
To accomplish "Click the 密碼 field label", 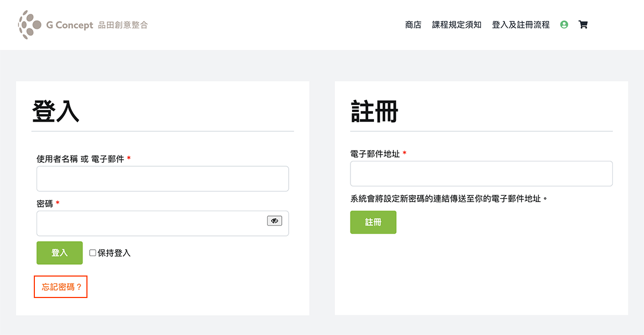I will pos(44,204).
